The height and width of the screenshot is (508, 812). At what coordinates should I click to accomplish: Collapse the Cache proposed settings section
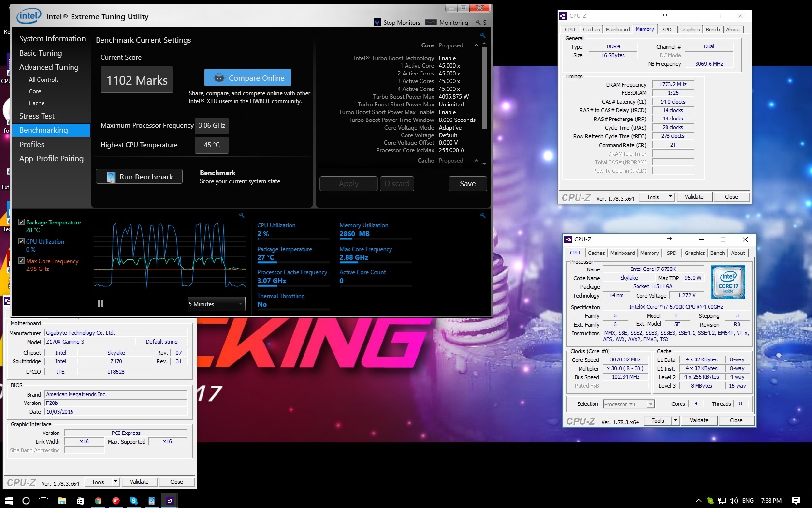click(476, 161)
